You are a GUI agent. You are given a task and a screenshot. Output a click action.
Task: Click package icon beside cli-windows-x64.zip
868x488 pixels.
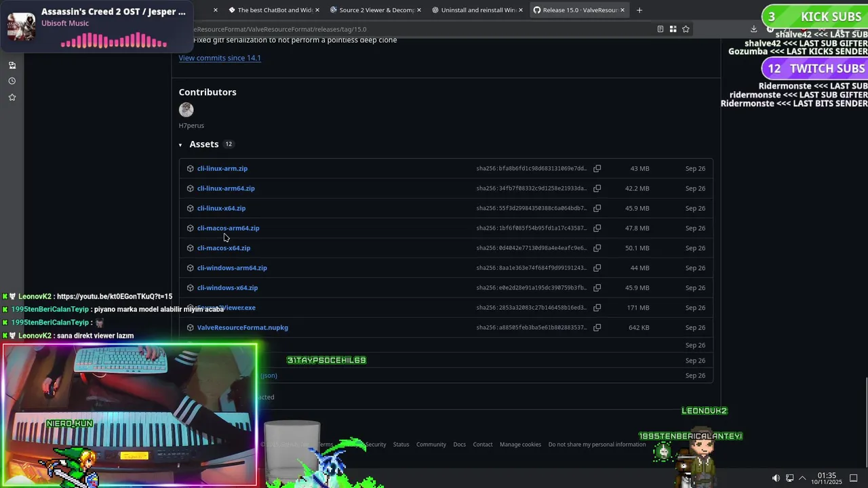pyautogui.click(x=190, y=287)
